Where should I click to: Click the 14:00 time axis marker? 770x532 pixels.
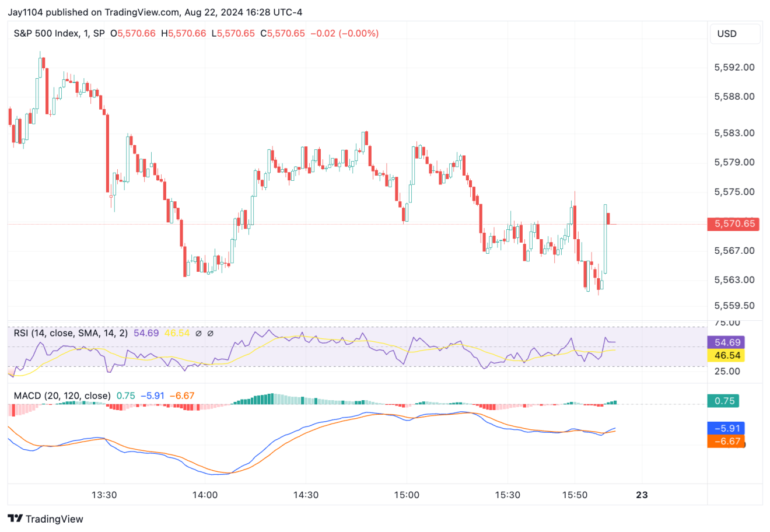205,495
